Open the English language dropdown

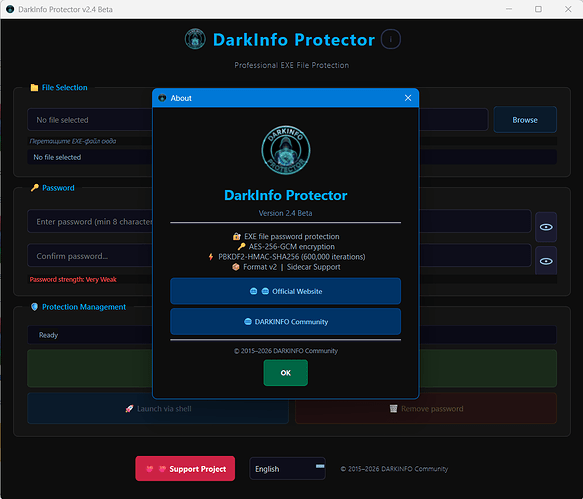(287, 469)
